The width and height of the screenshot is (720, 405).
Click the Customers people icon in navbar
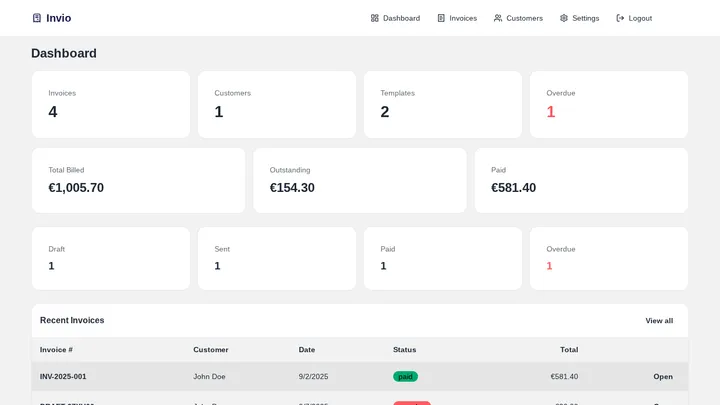coord(498,18)
